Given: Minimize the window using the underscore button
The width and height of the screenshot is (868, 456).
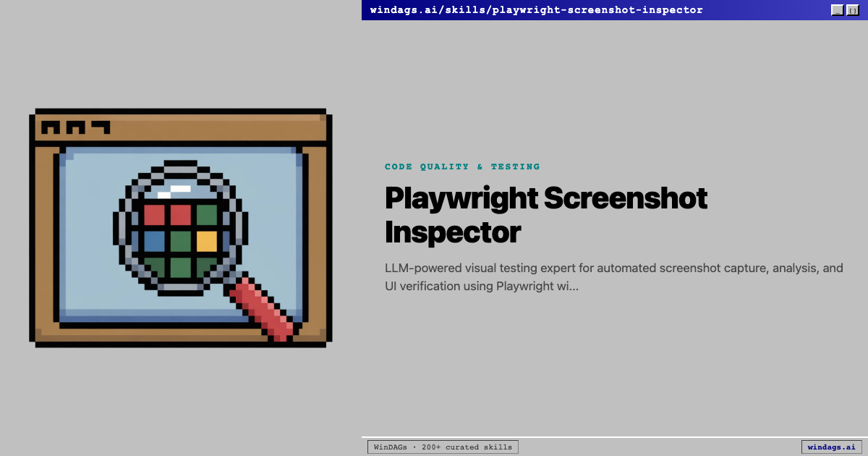Looking at the screenshot, I should click(x=837, y=10).
